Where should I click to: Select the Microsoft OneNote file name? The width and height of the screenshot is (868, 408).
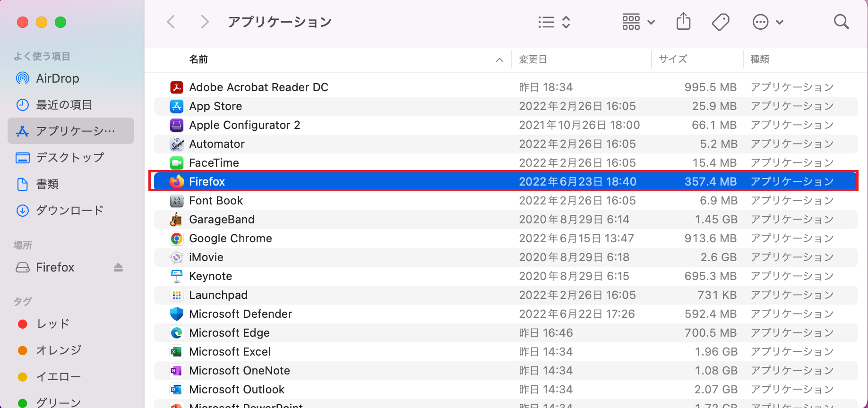tap(240, 371)
